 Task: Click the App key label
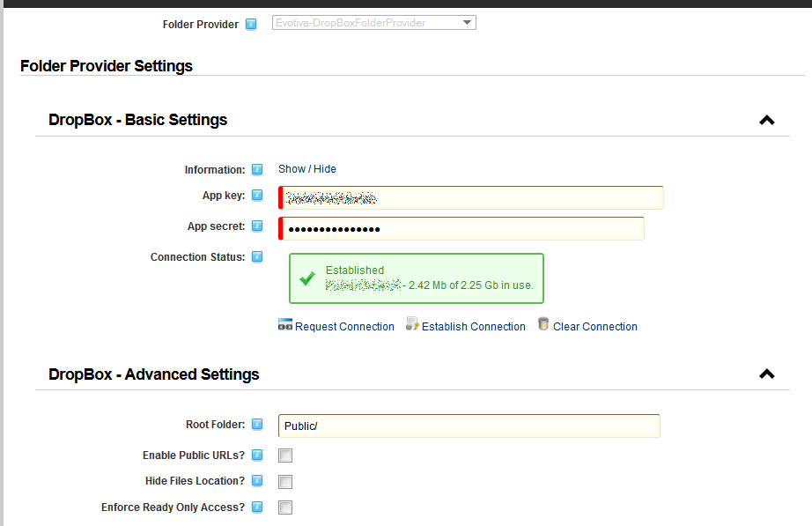(224, 196)
